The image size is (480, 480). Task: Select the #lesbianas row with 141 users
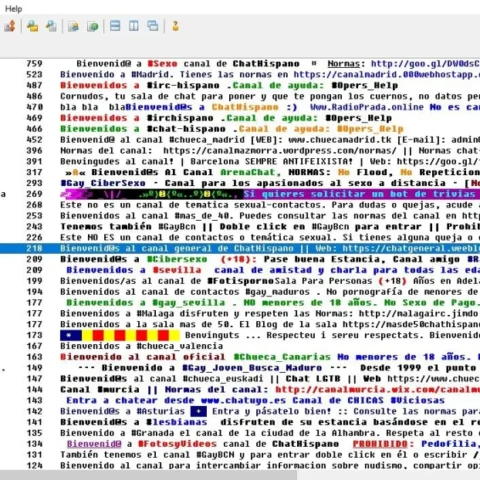240,422
